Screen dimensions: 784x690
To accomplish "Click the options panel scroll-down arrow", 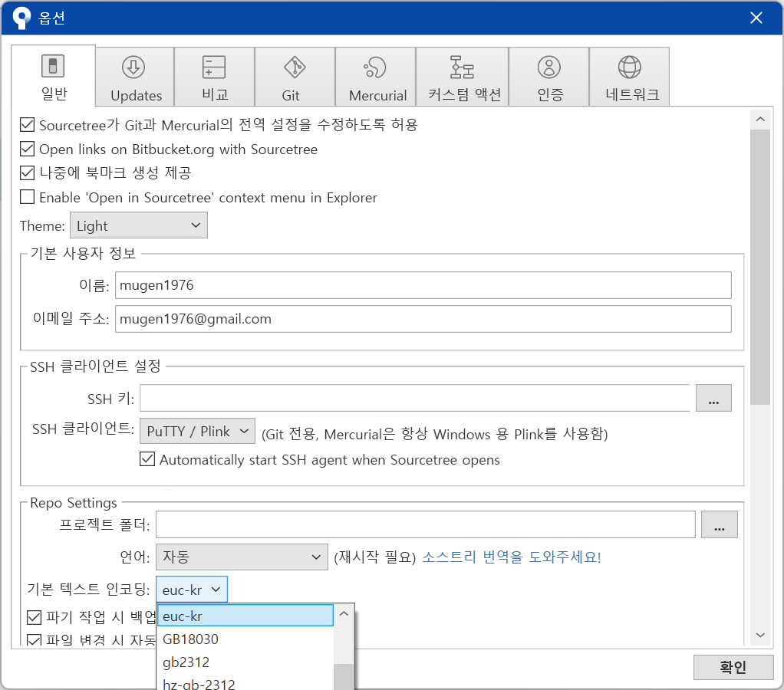I will click(x=760, y=635).
